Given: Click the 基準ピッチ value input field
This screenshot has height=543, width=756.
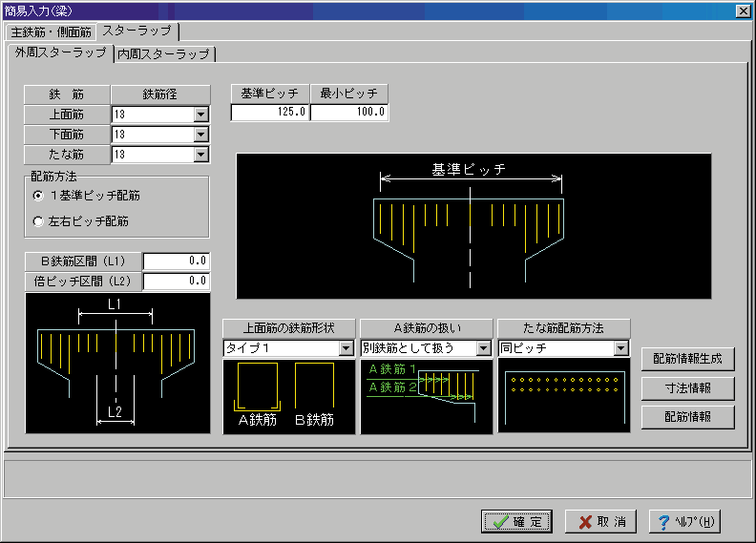Looking at the screenshot, I should [270, 113].
